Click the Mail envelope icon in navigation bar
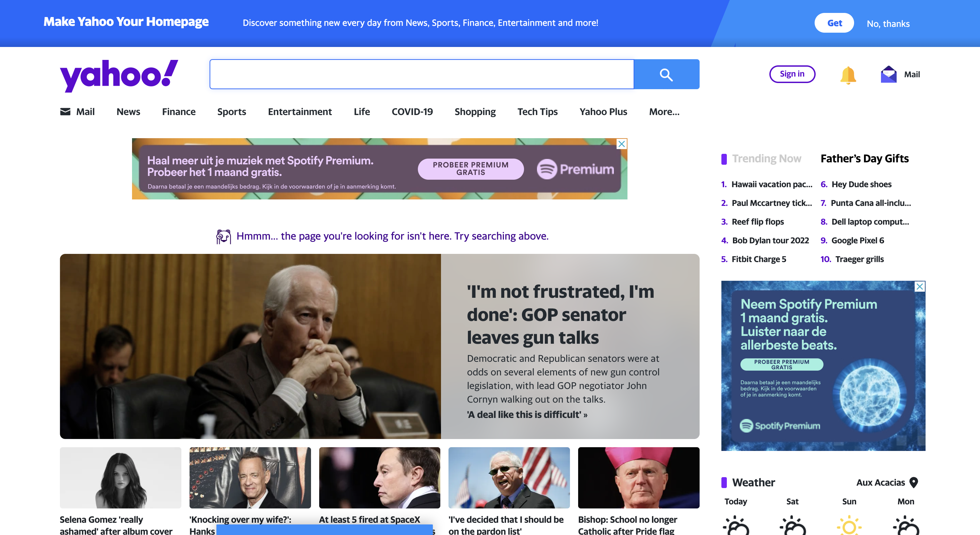The image size is (980, 535). click(65, 112)
